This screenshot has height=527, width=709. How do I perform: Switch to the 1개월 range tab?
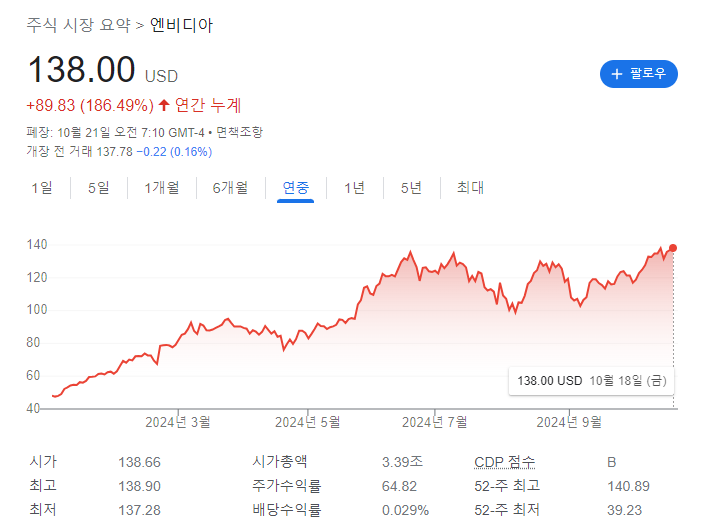(x=161, y=187)
